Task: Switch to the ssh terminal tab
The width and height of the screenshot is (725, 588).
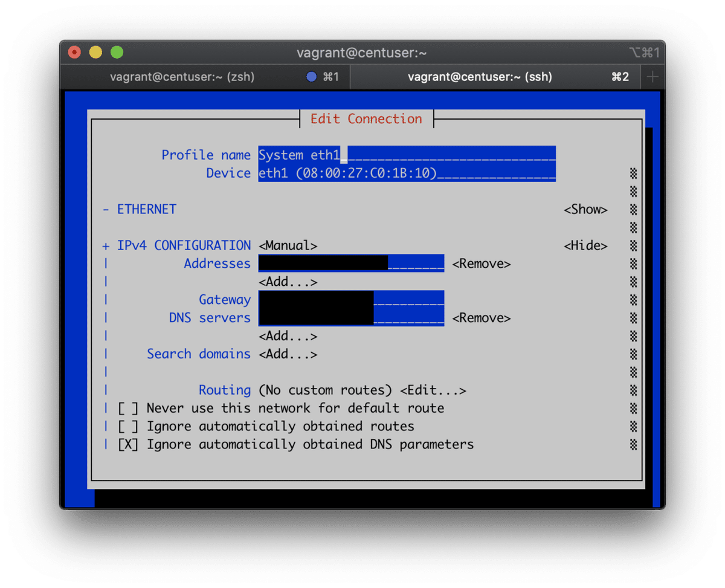Action: click(x=495, y=77)
